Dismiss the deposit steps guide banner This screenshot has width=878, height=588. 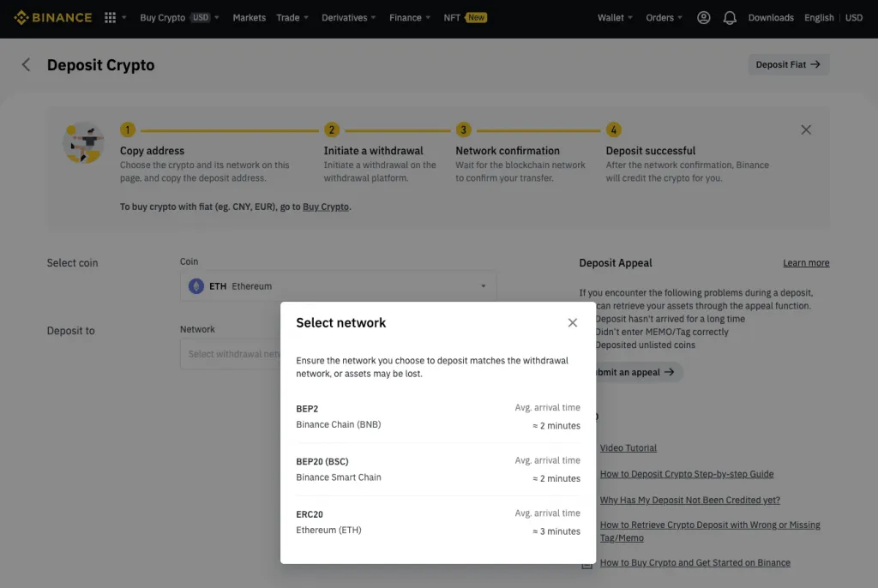tap(806, 130)
